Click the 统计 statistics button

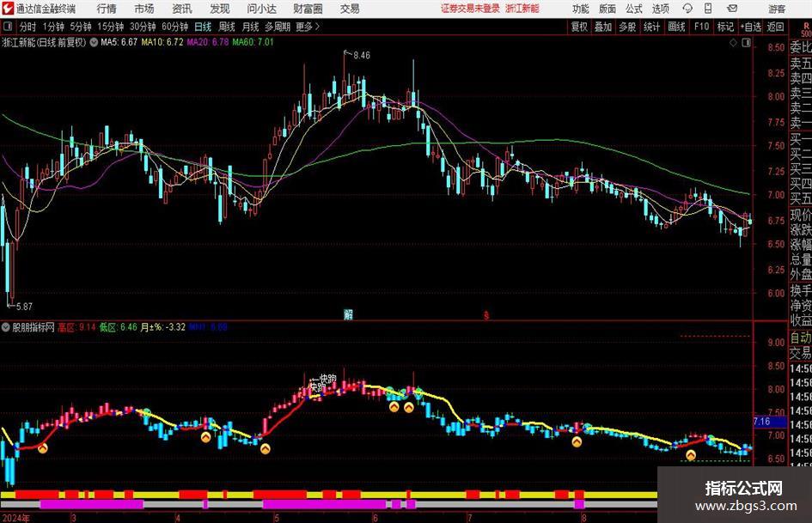[651, 27]
